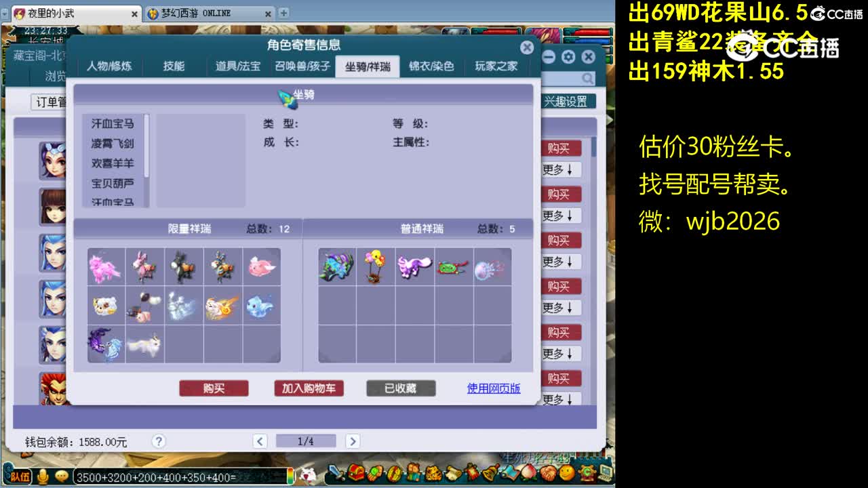The width and height of the screenshot is (868, 488).
Task: Switch to the 技能 tab
Action: (x=174, y=66)
